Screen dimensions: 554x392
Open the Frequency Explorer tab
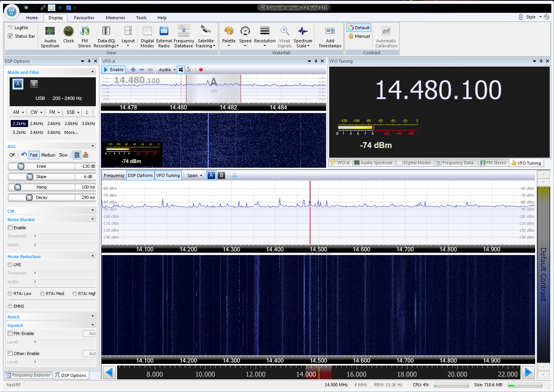tap(28, 375)
